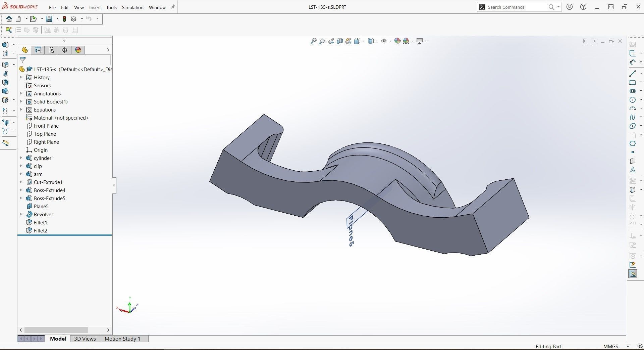Toggle the Hide/Show Items eye icon

coord(384,41)
